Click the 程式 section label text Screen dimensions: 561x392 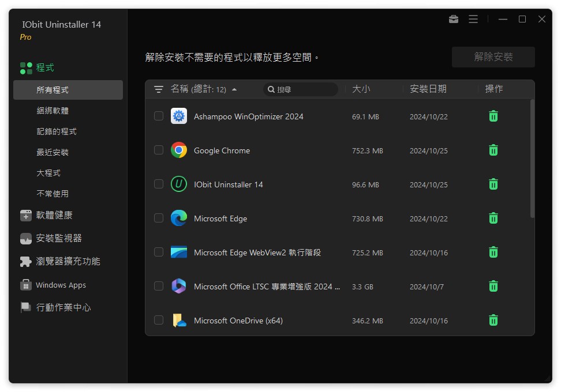pos(45,67)
